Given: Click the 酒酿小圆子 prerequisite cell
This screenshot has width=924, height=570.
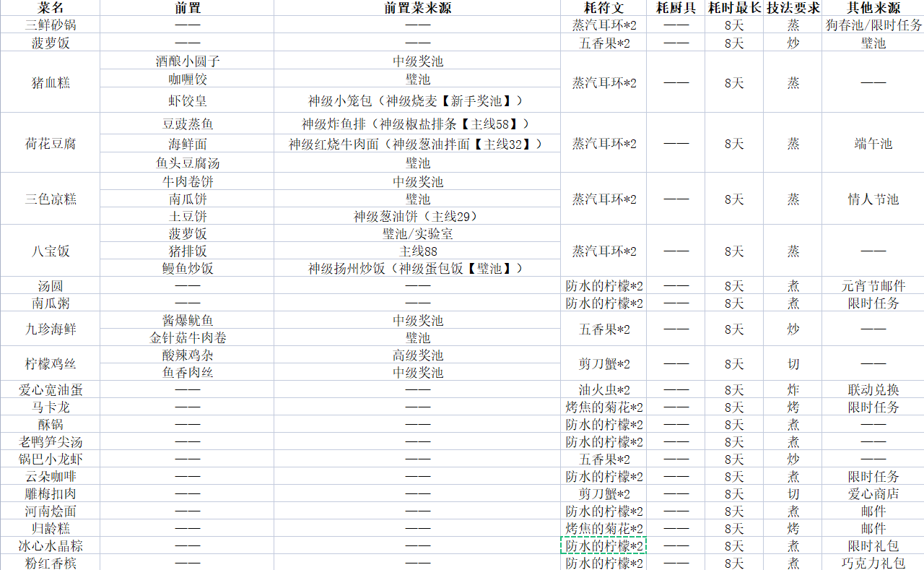Looking at the screenshot, I should tap(188, 61).
